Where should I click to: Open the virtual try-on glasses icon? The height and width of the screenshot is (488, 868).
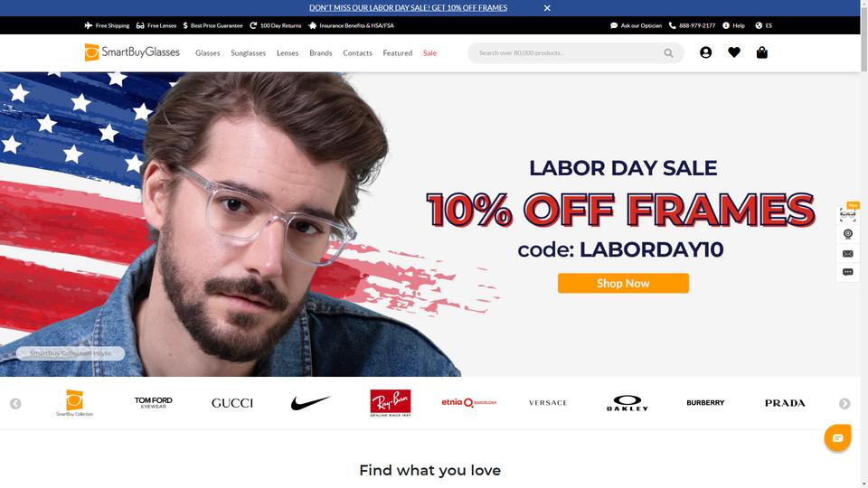(x=847, y=215)
